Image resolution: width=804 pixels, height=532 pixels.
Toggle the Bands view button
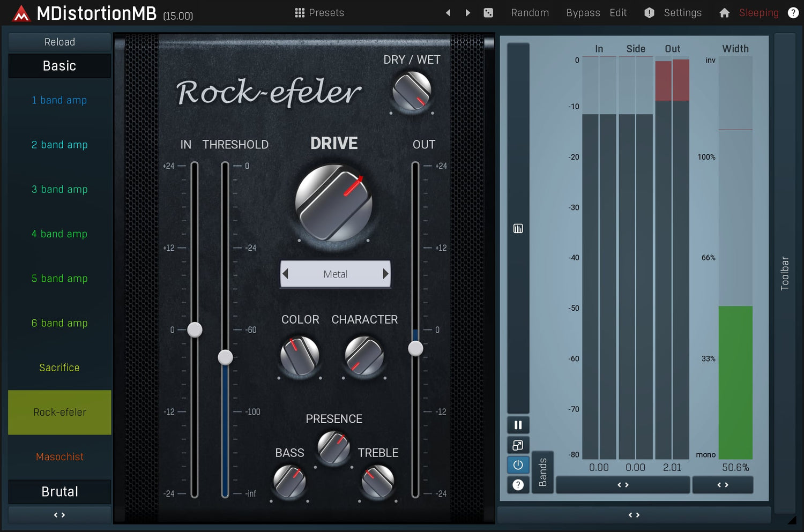(542, 471)
